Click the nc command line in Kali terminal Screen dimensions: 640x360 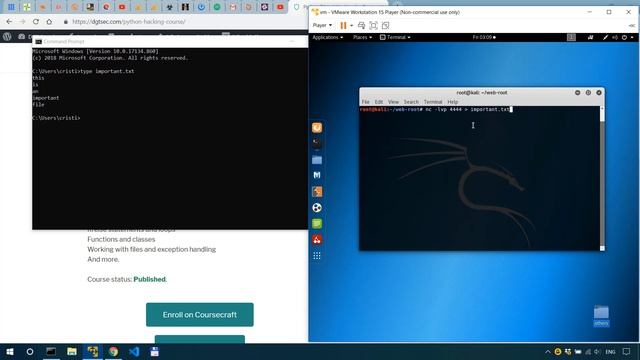436,109
